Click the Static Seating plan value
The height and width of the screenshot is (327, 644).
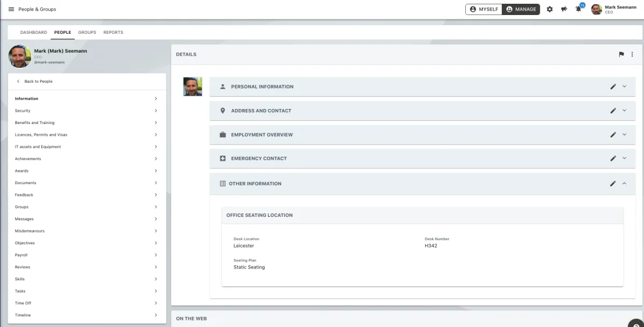[249, 267]
